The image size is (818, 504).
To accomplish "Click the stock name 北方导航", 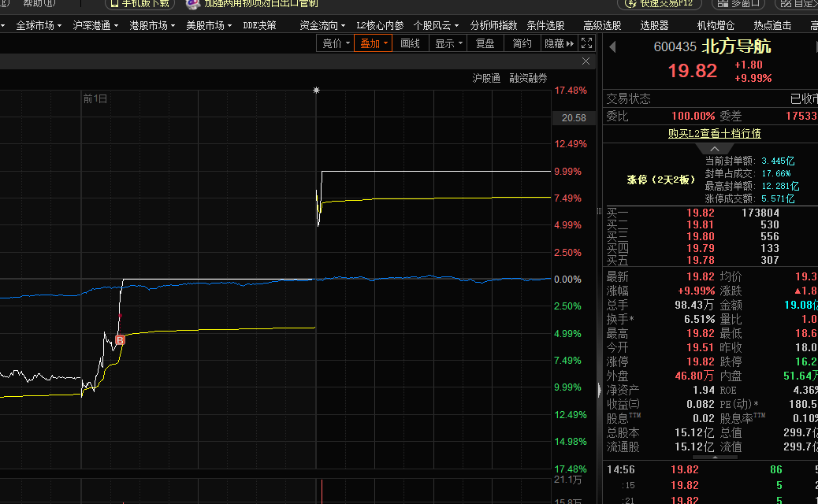I will 736,46.
